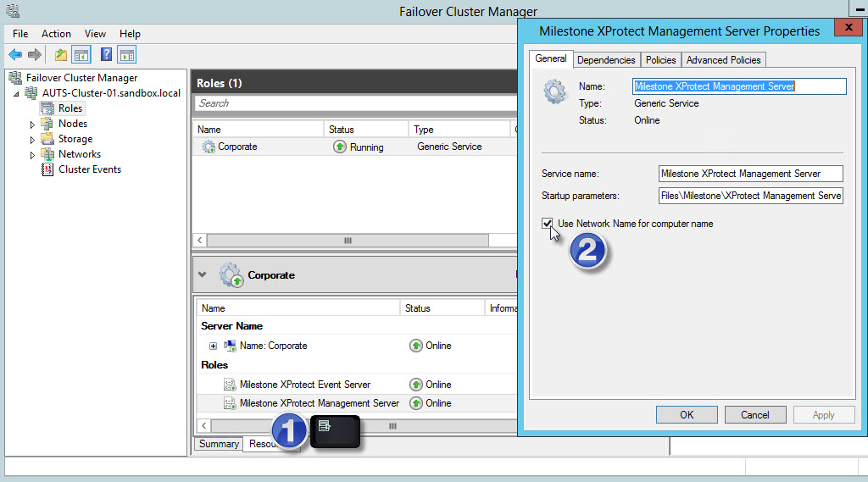Expand the Storage tree item

click(x=32, y=140)
